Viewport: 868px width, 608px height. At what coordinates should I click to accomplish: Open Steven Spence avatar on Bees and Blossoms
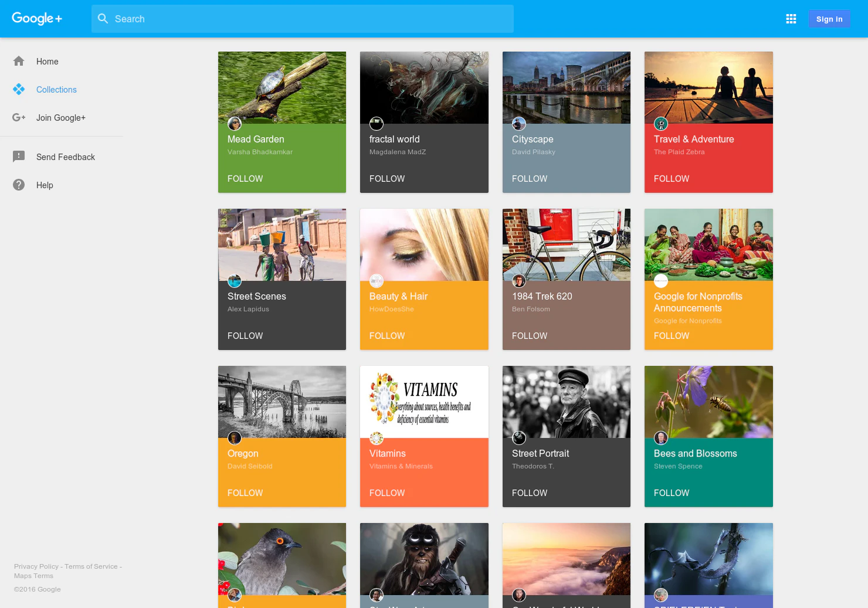pos(661,438)
